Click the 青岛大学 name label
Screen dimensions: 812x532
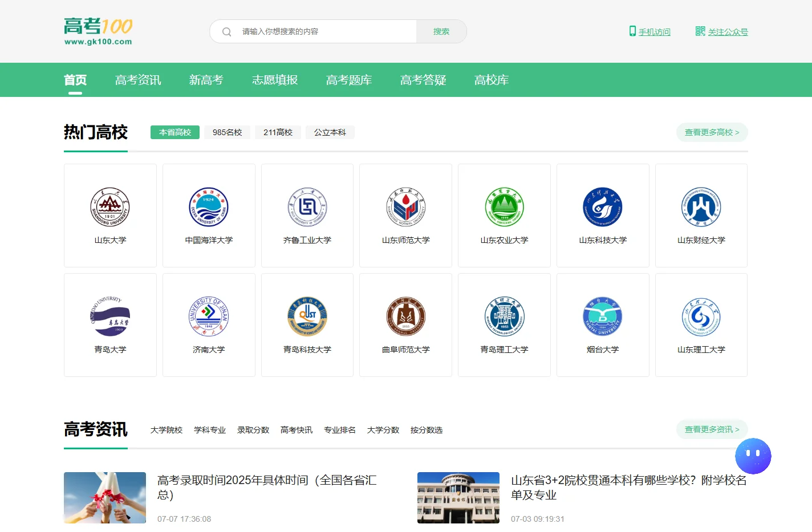110,350
